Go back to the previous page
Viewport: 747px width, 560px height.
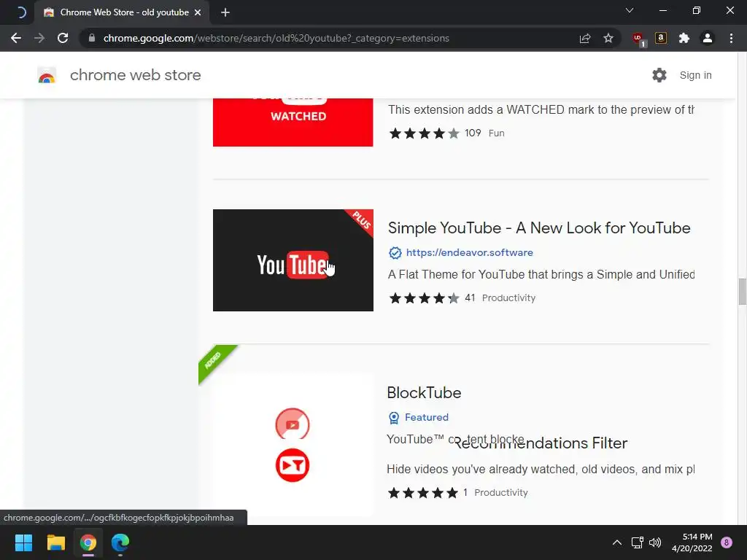(x=16, y=38)
